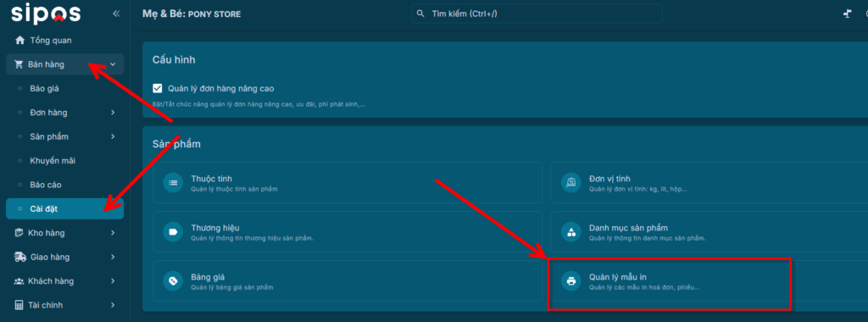Expand the Giao hàng chevron

(x=113, y=258)
